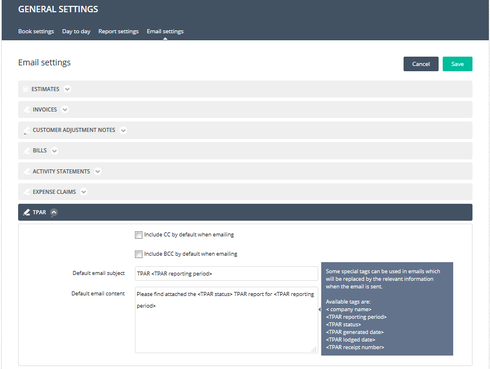Select the Email settings tab
Viewport: 490px width, 369px height.
[x=165, y=31]
